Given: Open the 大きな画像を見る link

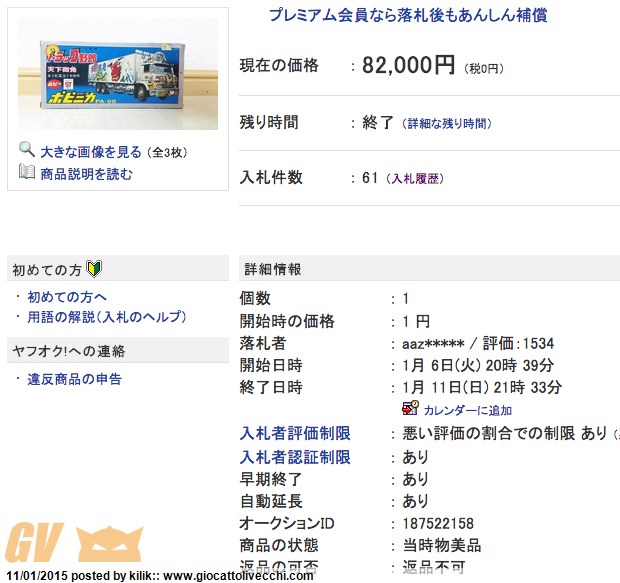Looking at the screenshot, I should [91, 152].
